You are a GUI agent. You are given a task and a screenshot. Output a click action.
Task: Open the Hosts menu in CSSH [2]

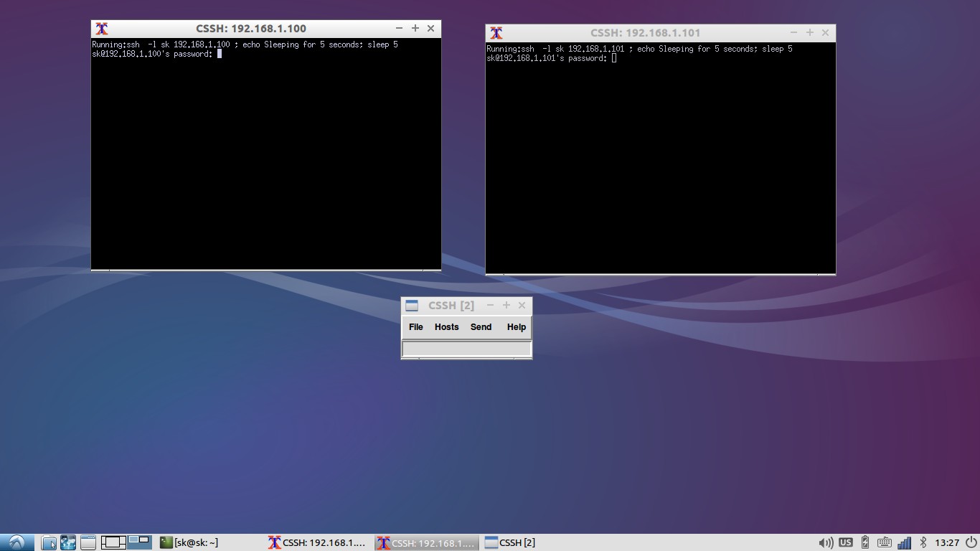[446, 327]
